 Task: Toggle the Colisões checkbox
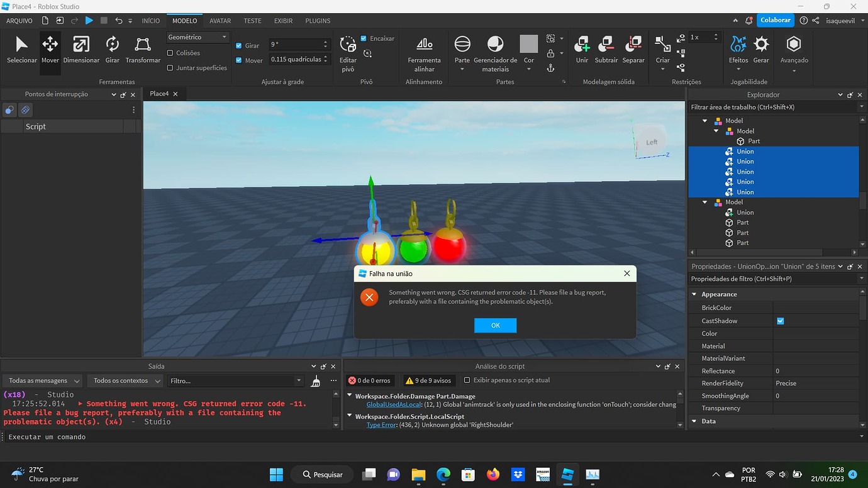point(170,53)
